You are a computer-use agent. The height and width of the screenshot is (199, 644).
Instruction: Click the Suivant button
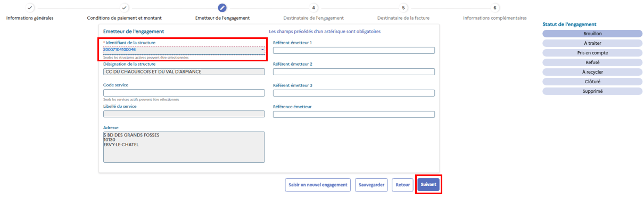pyautogui.click(x=428, y=185)
